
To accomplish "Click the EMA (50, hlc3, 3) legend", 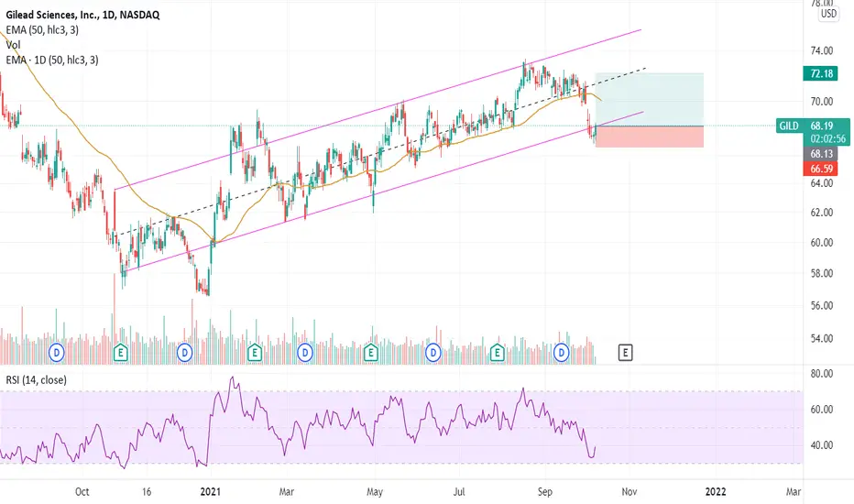I will click(42, 30).
